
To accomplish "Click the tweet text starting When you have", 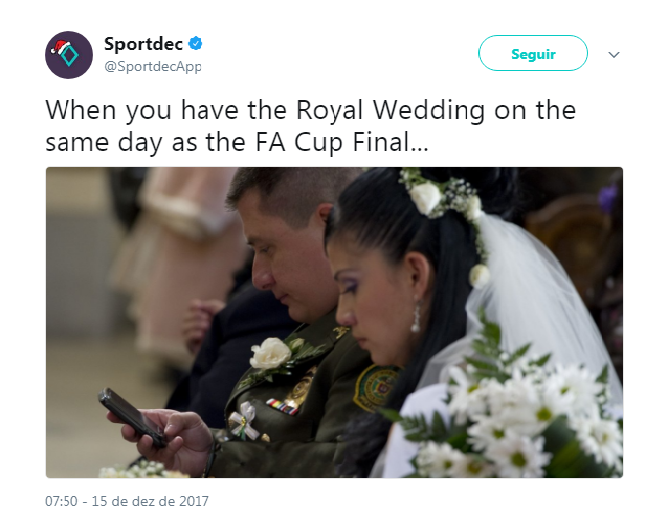I will tap(310, 126).
